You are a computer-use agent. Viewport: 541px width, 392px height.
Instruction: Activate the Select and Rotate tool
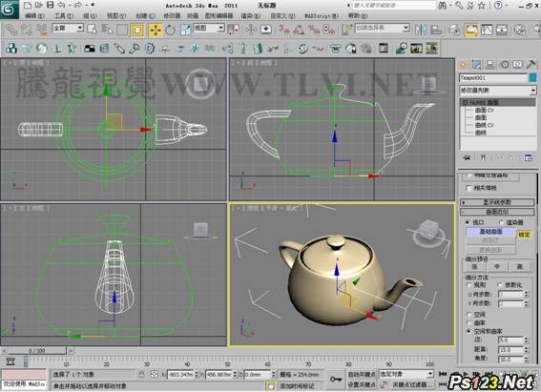tap(170, 30)
